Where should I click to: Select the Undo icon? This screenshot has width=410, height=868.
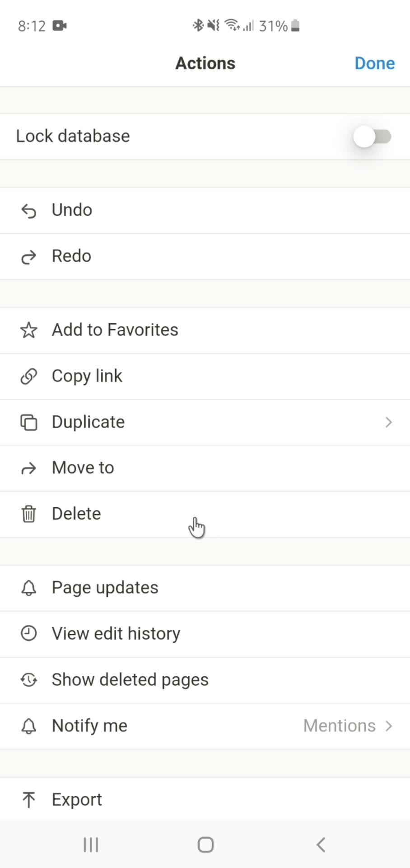point(28,211)
